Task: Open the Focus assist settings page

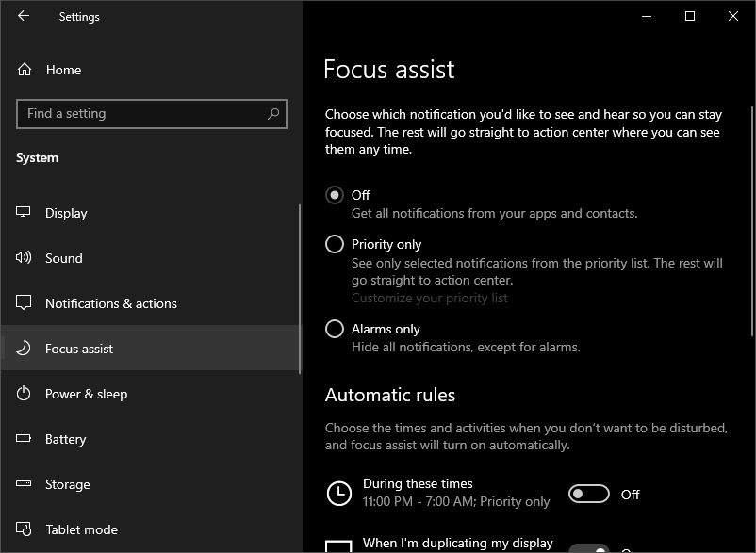Action: pos(79,349)
